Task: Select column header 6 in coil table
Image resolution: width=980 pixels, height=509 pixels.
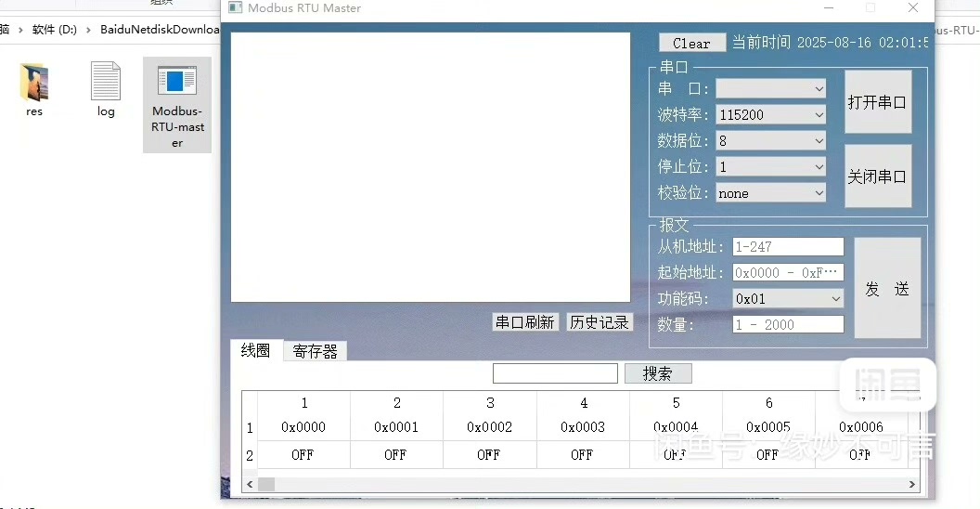Action: pos(768,403)
